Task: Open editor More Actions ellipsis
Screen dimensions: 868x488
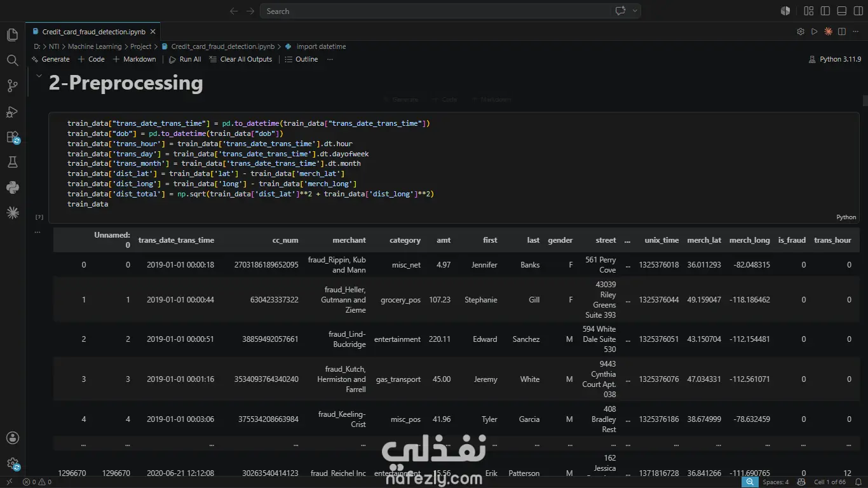Action: (856, 32)
